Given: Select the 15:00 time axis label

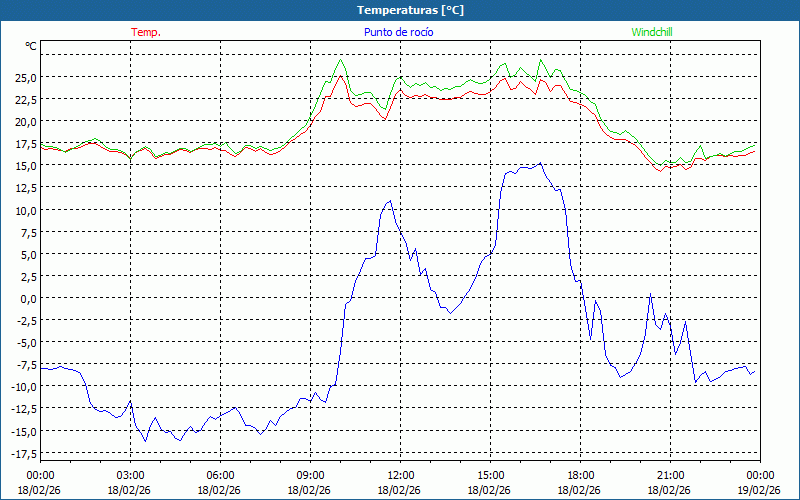Looking at the screenshot, I should (x=490, y=475).
